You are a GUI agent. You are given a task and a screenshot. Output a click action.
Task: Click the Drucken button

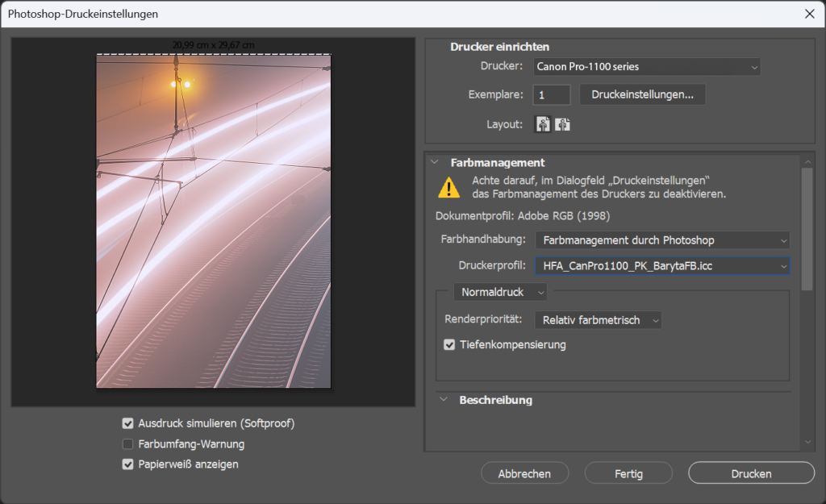[751, 474]
